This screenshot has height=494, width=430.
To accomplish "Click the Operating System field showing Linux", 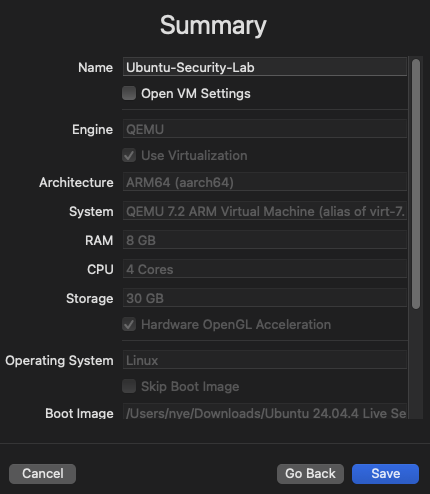I will 265,360.
